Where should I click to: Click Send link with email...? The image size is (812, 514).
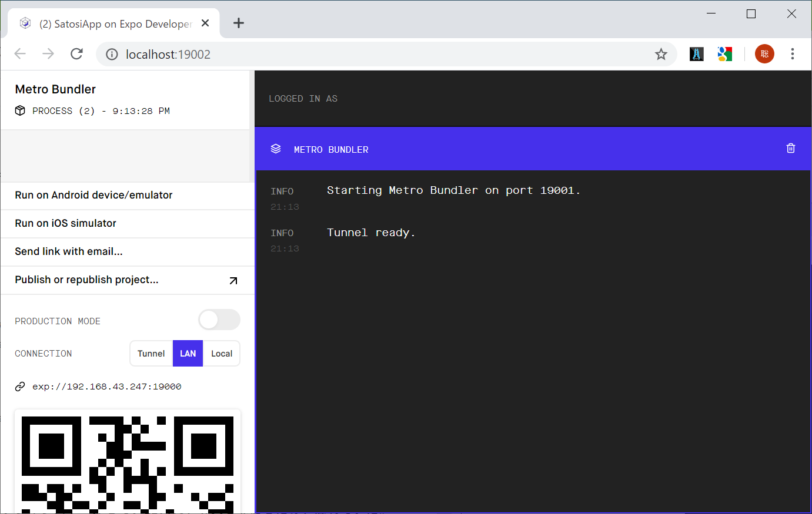[x=127, y=252]
